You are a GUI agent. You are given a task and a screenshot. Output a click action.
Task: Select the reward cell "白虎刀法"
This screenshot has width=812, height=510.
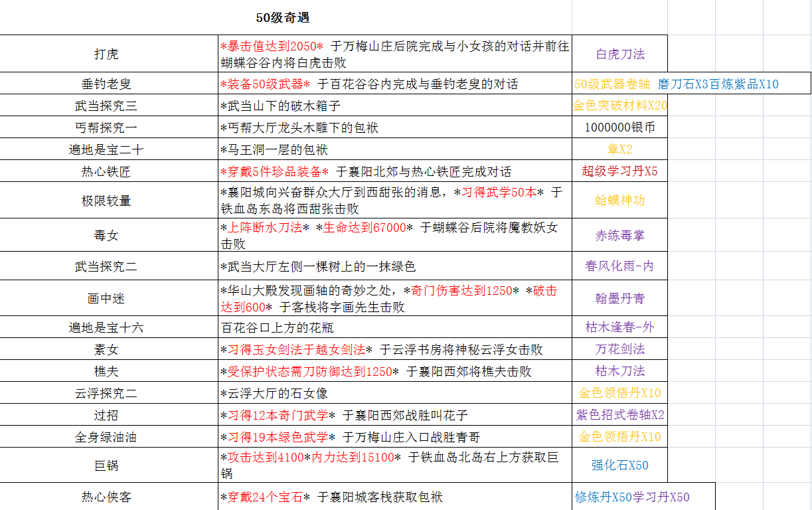coord(620,54)
